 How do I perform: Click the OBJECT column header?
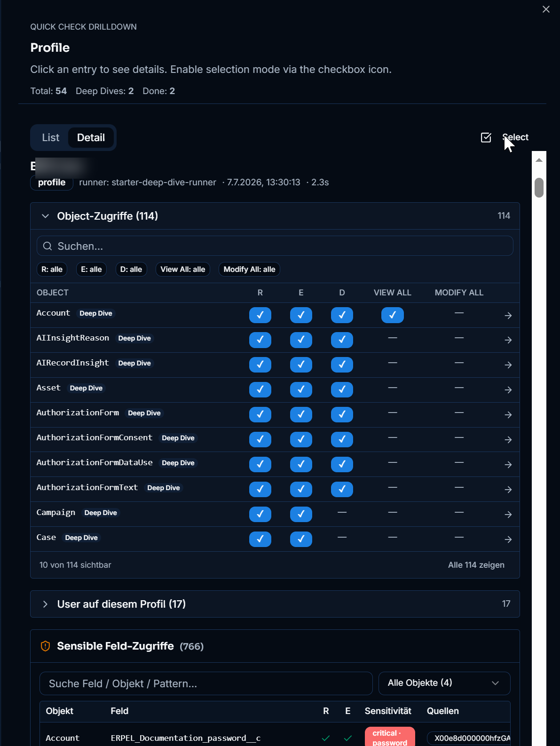point(53,293)
